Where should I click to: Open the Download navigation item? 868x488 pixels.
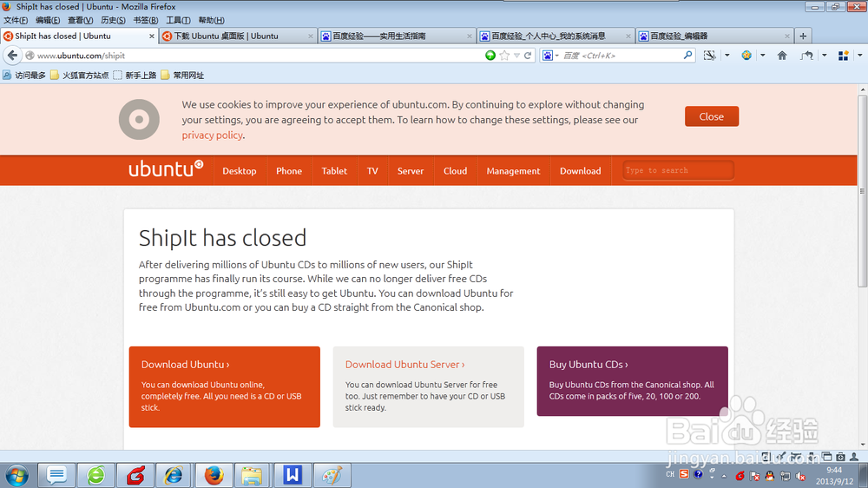coord(580,170)
